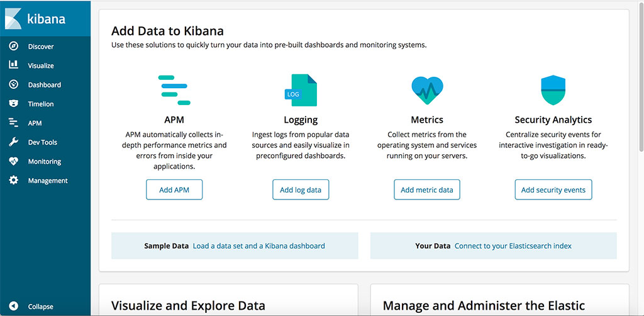Viewport: 644px width, 316px height.
Task: Click the Monitoring heartbeat icon
Action: [x=14, y=161]
